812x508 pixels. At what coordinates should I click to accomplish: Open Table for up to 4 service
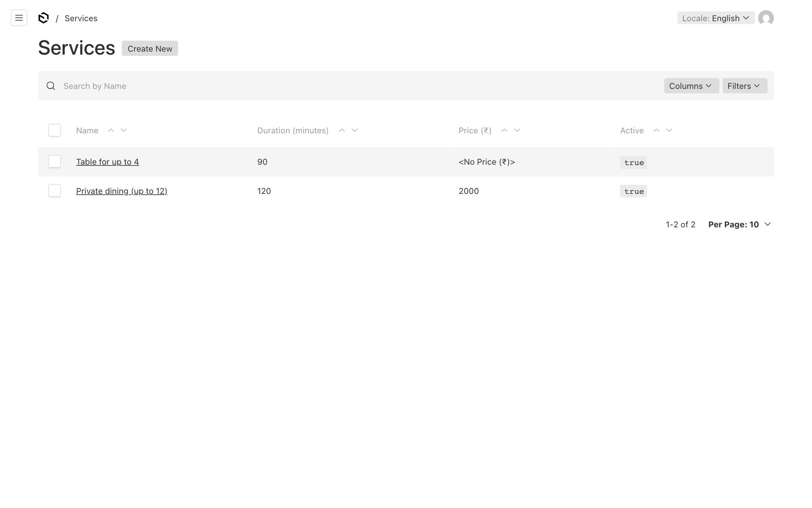click(x=107, y=162)
